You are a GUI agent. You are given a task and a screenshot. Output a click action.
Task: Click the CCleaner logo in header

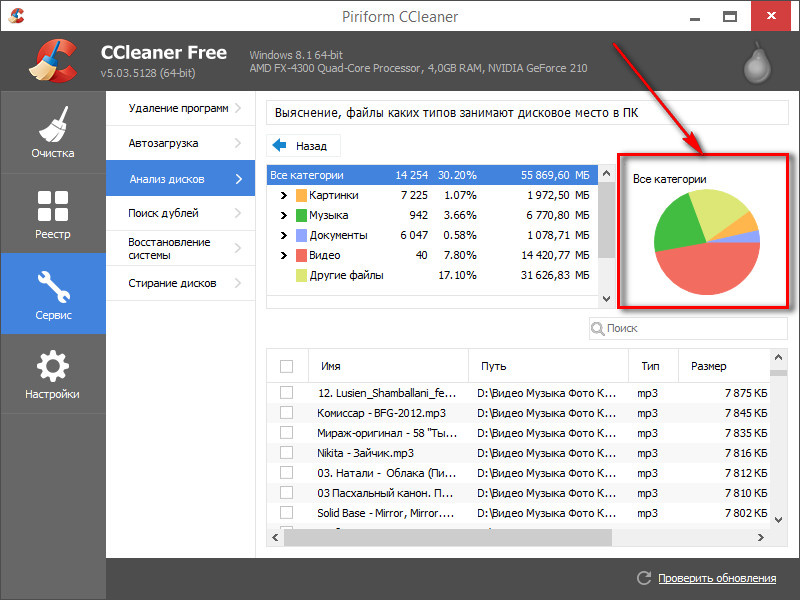click(x=53, y=60)
